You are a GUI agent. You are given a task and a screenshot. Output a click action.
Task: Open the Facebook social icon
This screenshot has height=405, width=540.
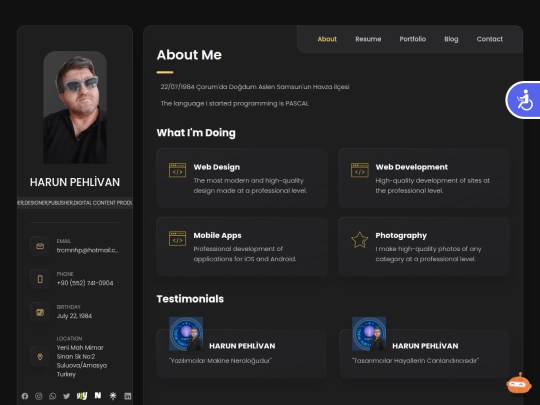(x=25, y=396)
